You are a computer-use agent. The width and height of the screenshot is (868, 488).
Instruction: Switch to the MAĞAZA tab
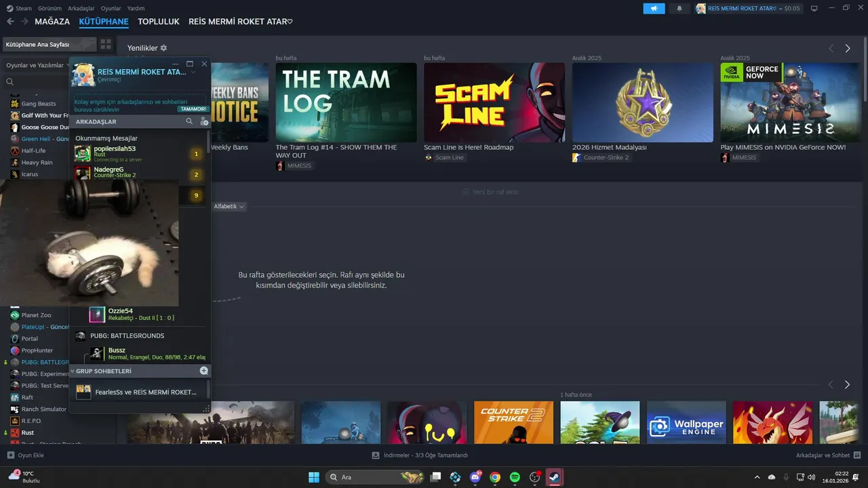[52, 22]
